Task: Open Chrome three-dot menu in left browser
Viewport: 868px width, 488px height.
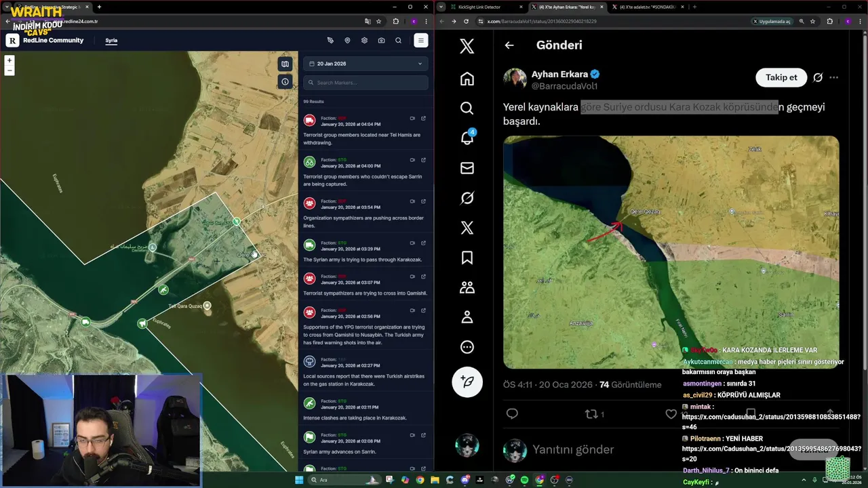Action: [x=427, y=22]
